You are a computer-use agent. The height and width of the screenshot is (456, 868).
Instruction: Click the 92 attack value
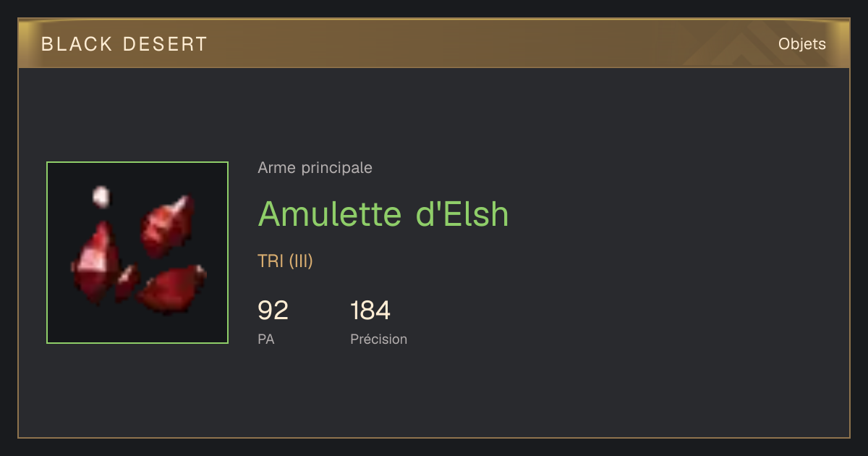(273, 311)
